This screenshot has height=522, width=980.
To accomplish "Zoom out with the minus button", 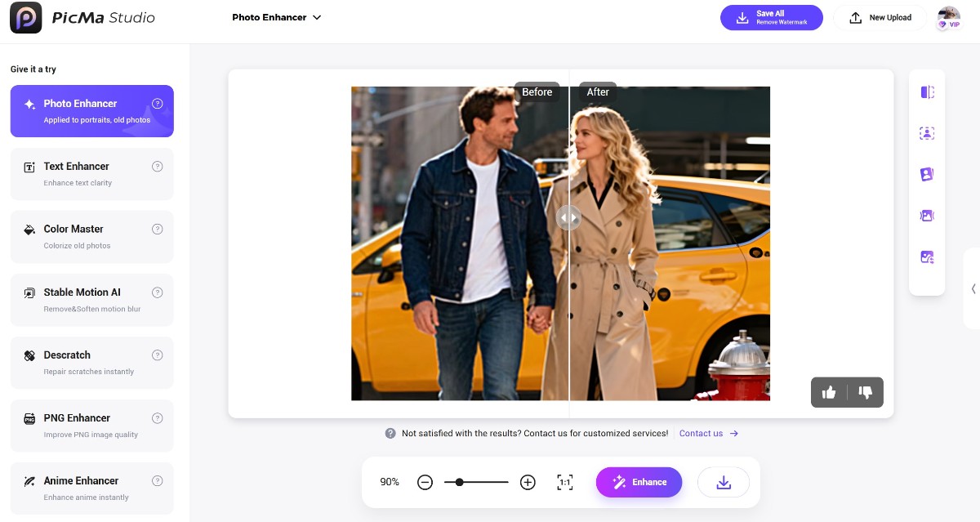I will point(425,482).
